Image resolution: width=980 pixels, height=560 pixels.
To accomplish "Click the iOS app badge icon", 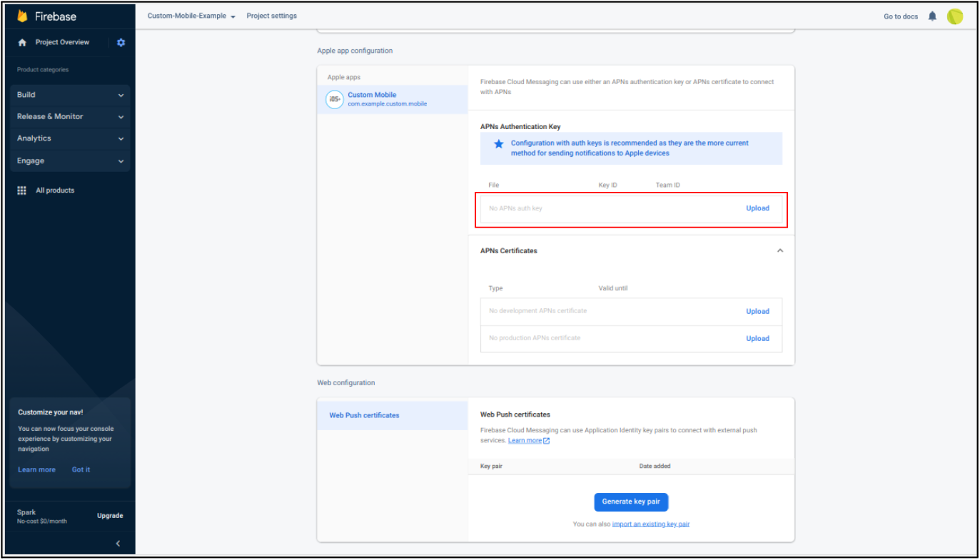I will [x=334, y=100].
